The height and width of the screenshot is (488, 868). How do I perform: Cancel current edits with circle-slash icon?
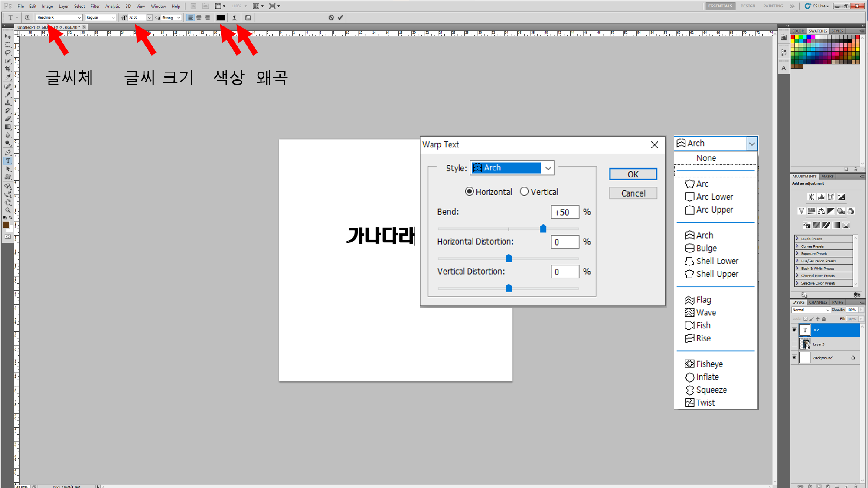(331, 18)
